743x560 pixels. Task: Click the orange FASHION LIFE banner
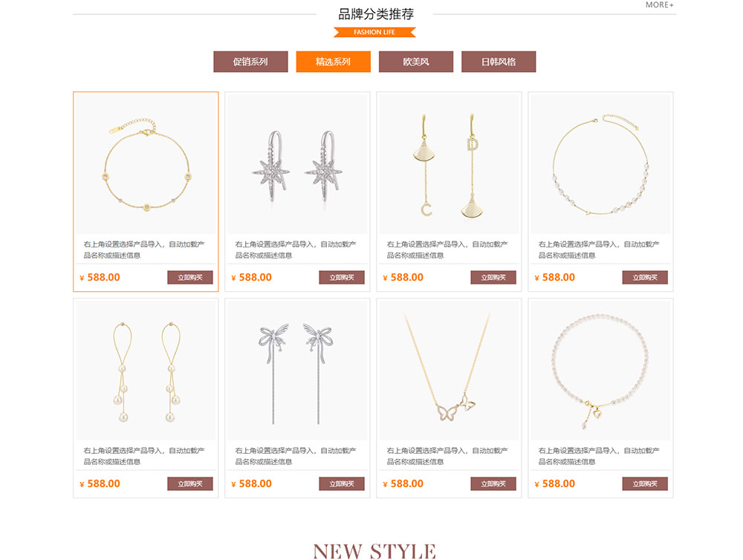pos(374,32)
